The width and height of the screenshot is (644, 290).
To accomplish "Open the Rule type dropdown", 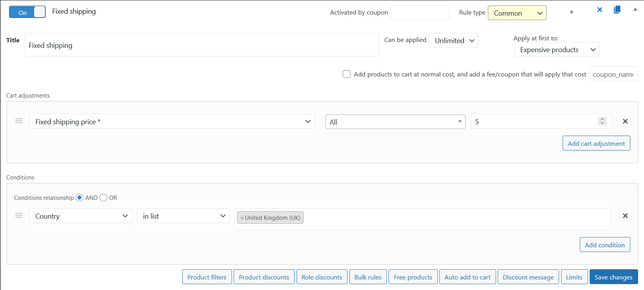I will 517,13.
